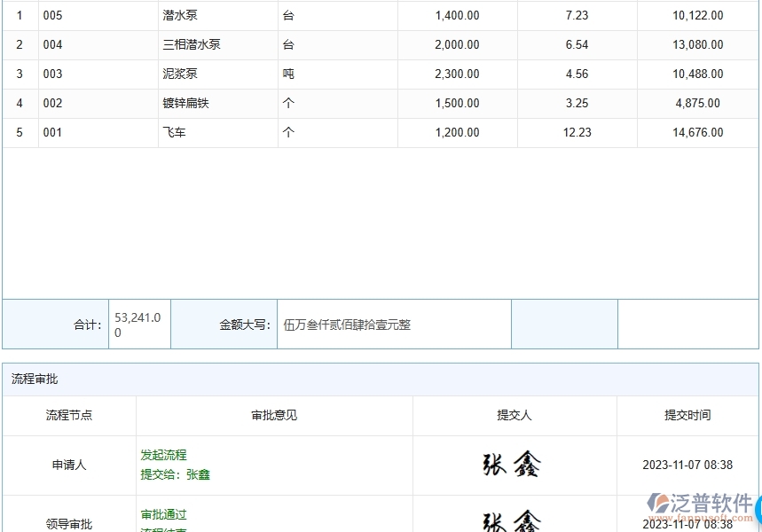The width and height of the screenshot is (762, 532).
Task: Click the 提交给：张鑫 link
Action: [174, 474]
